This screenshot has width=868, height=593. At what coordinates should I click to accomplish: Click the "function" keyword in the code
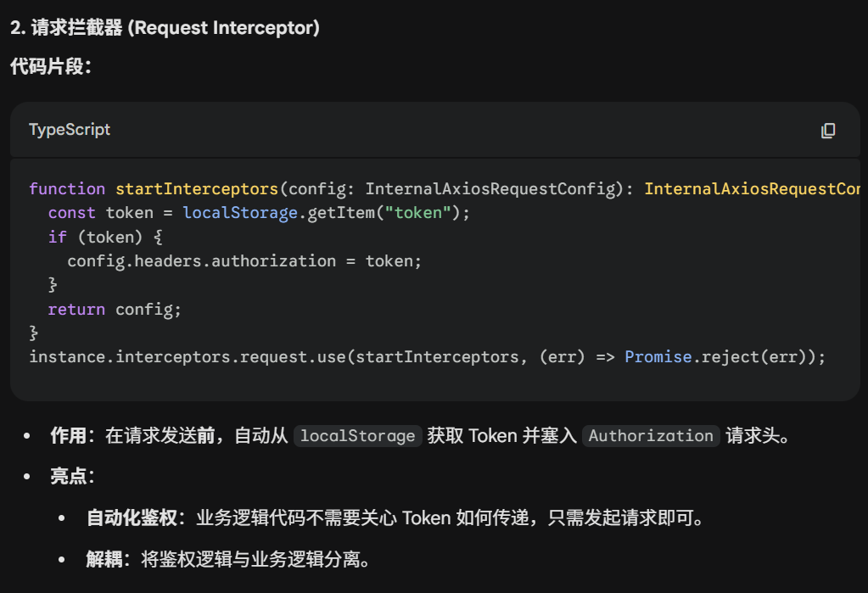67,188
